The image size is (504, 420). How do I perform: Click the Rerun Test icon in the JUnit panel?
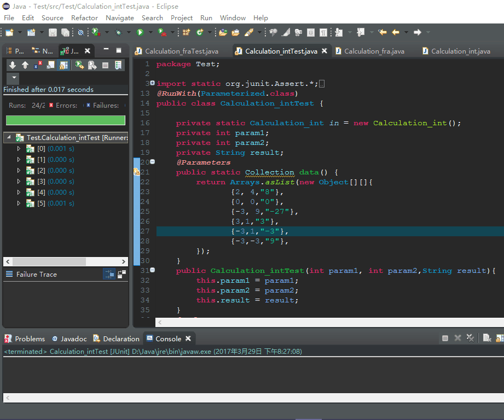(79, 65)
